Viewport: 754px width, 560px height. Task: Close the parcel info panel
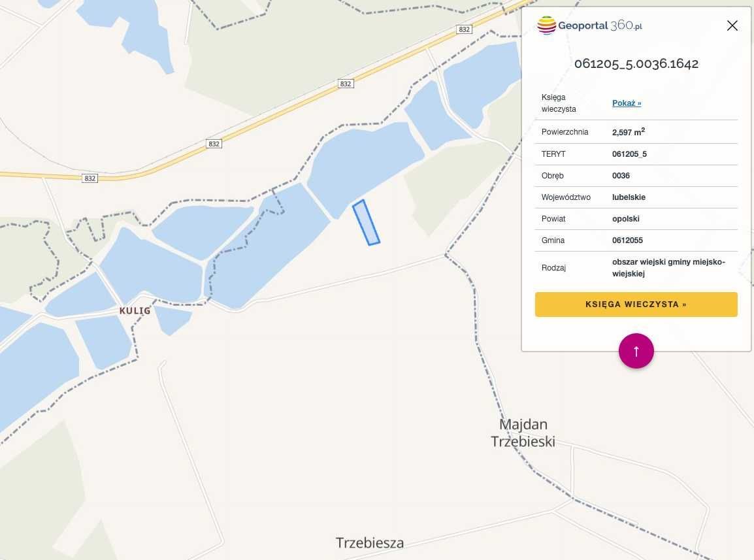pos(732,25)
